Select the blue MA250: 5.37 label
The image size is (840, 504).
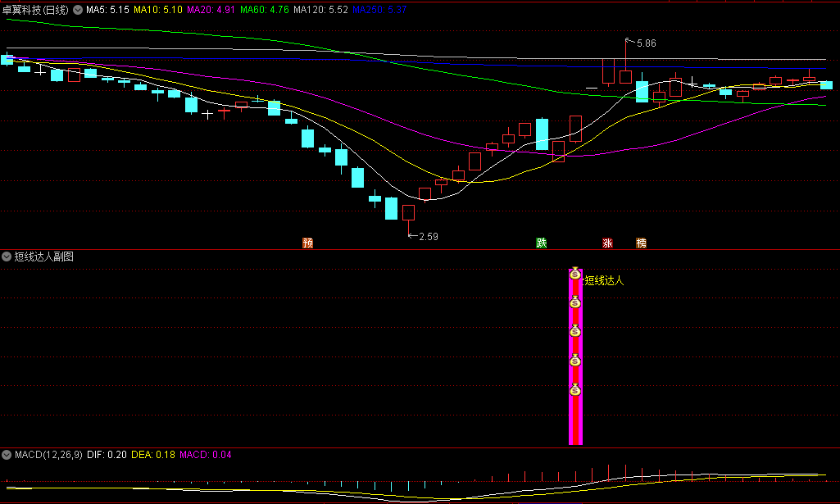[x=379, y=10]
